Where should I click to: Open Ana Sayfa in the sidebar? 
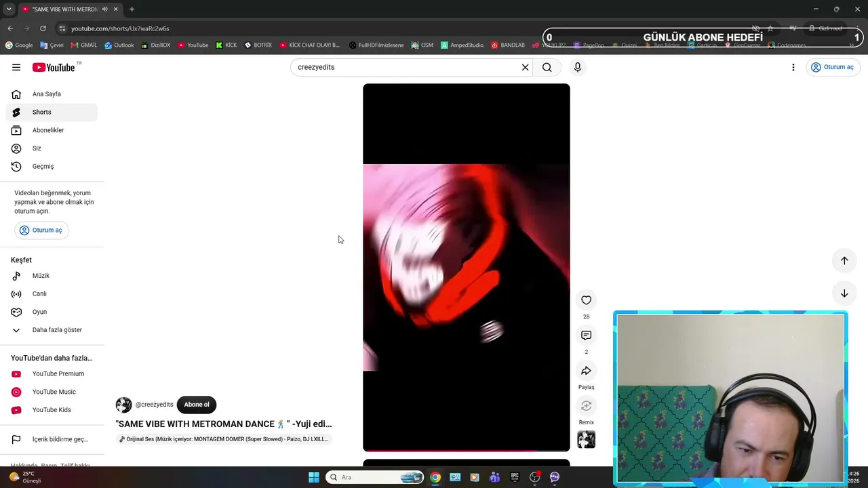pos(52,94)
